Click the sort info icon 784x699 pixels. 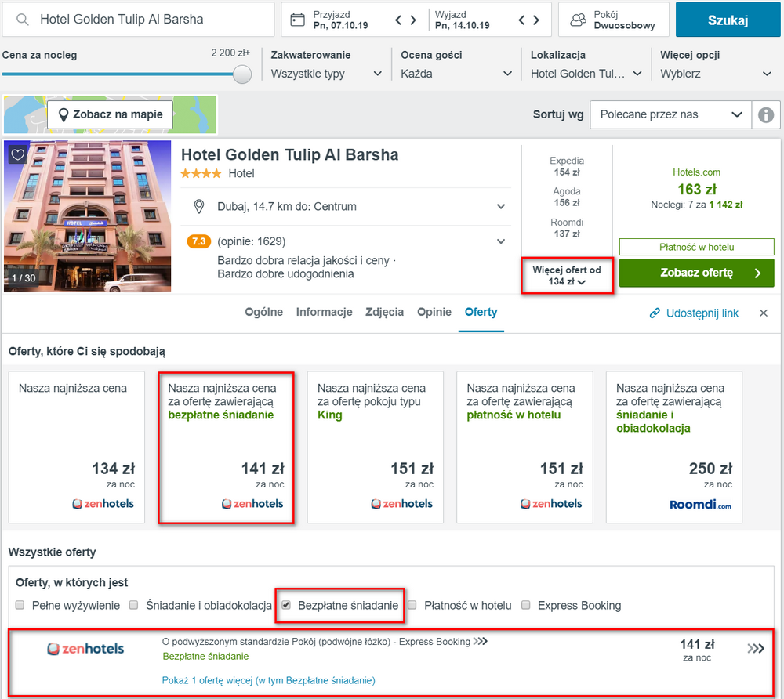765,115
